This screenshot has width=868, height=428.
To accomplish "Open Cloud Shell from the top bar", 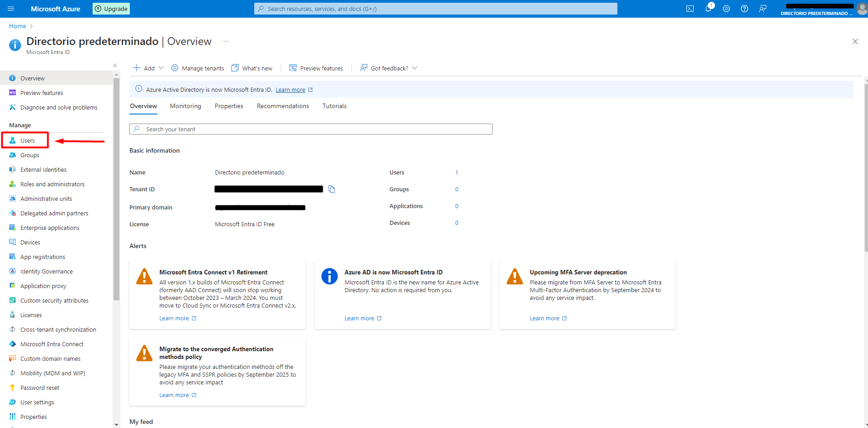I will pos(690,9).
